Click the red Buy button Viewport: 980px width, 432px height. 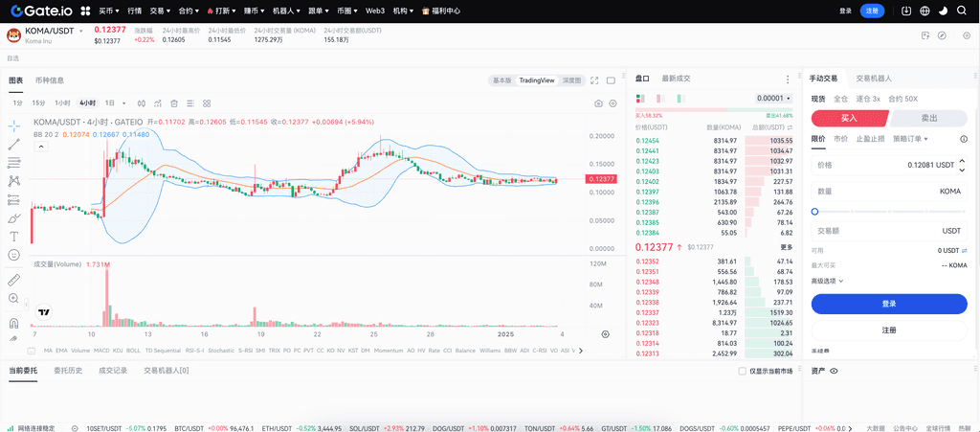click(x=849, y=118)
